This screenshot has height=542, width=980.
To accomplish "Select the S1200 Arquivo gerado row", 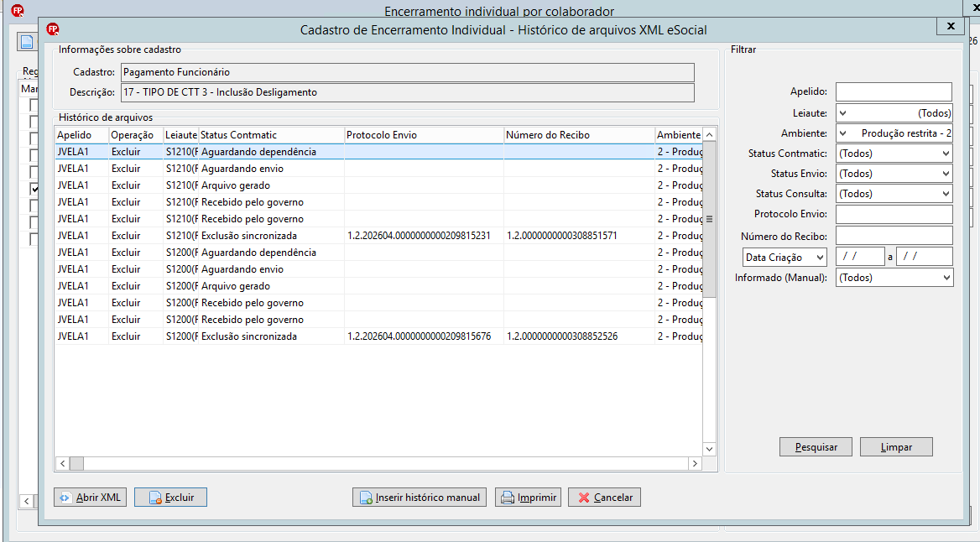I will coord(378,286).
